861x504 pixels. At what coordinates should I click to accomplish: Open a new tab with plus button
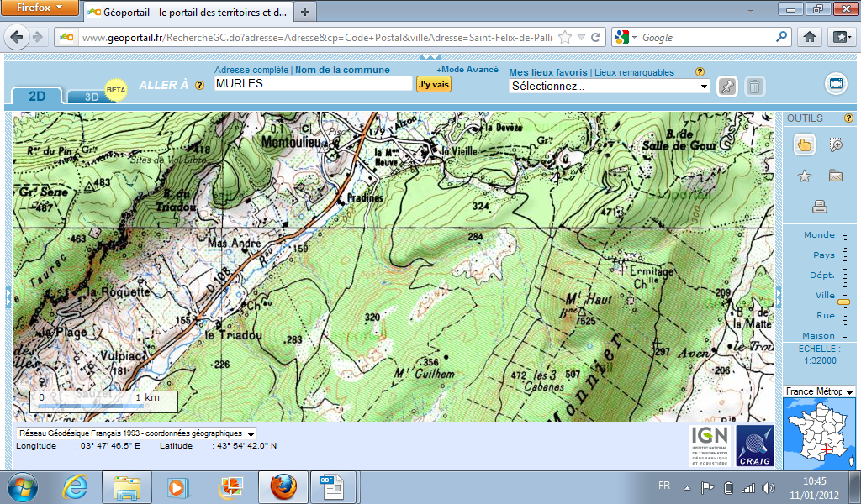pos(305,12)
